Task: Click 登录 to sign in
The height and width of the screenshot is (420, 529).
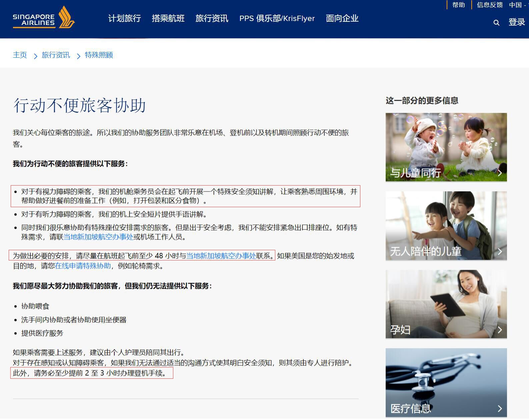Action: [x=516, y=22]
